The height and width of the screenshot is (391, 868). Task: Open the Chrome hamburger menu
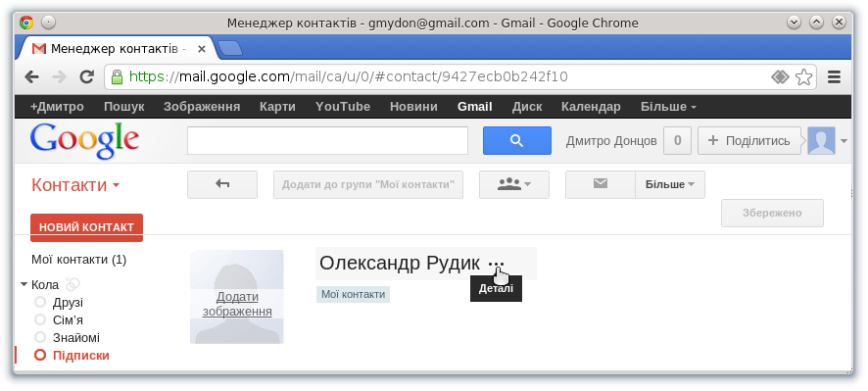(x=835, y=77)
